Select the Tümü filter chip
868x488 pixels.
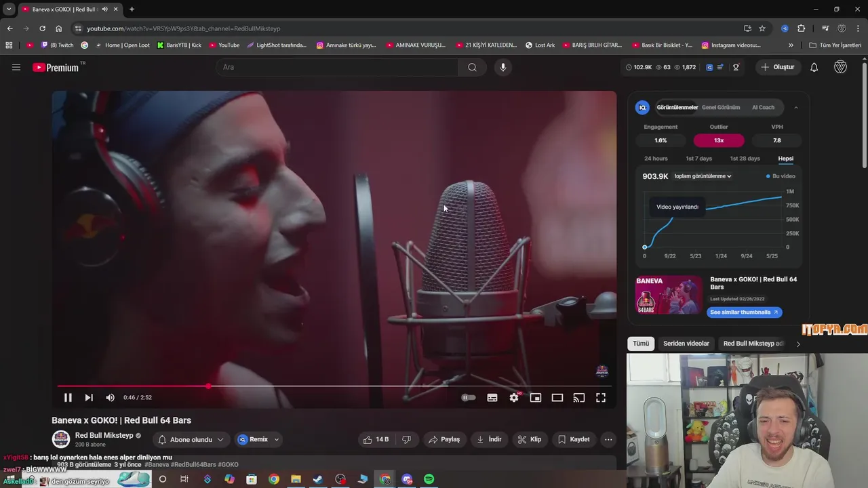coord(641,344)
